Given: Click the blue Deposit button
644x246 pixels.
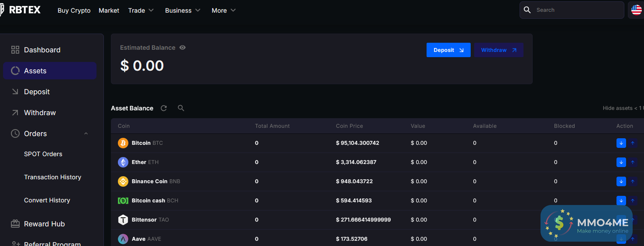Looking at the screenshot, I should pyautogui.click(x=448, y=50).
